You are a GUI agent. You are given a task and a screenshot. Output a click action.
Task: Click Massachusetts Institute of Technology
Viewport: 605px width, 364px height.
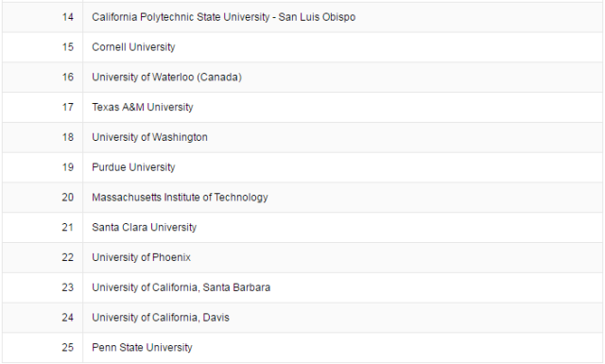click(180, 198)
